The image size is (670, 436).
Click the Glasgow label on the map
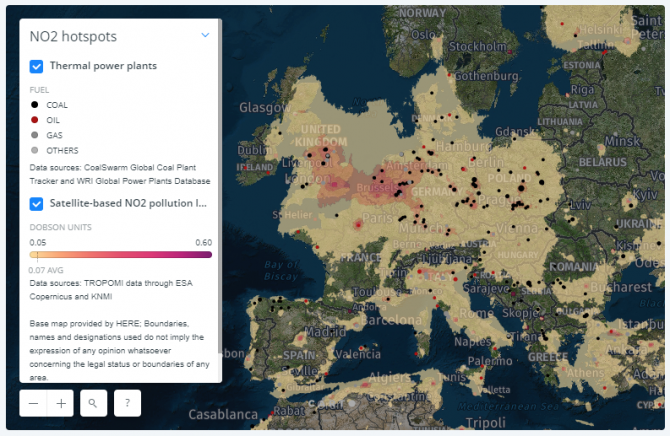(x=264, y=107)
